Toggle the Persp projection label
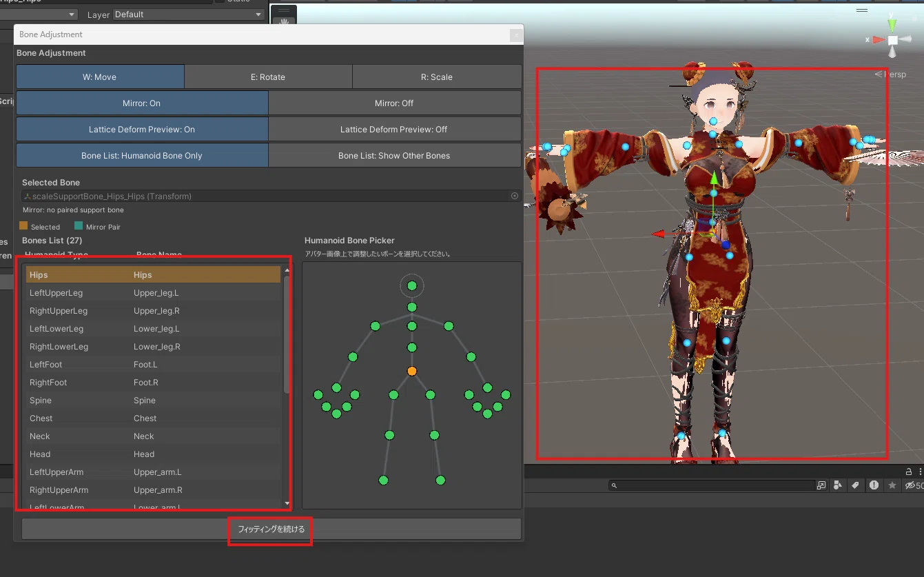The height and width of the screenshot is (577, 924). (890, 74)
